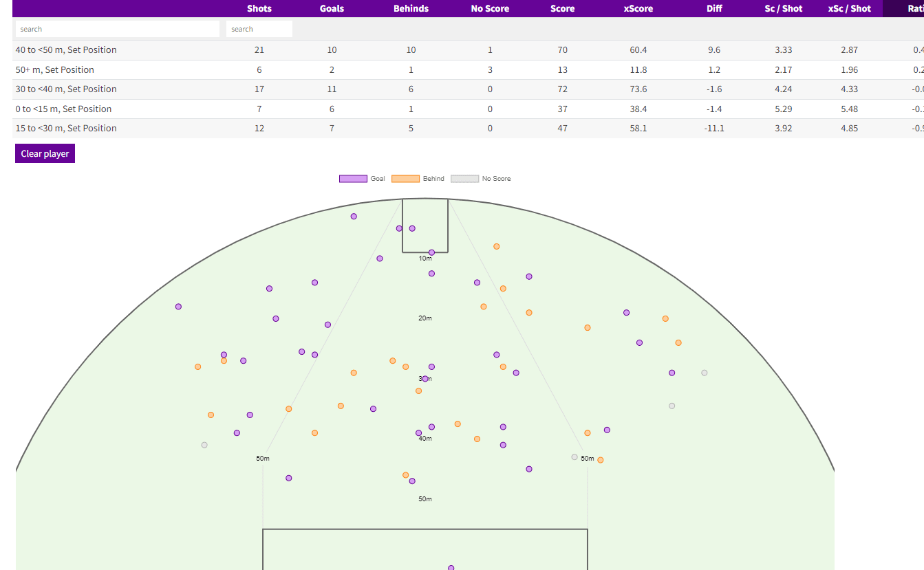Sort table by Goals column header
This screenshot has height=570, width=924.
(x=332, y=9)
